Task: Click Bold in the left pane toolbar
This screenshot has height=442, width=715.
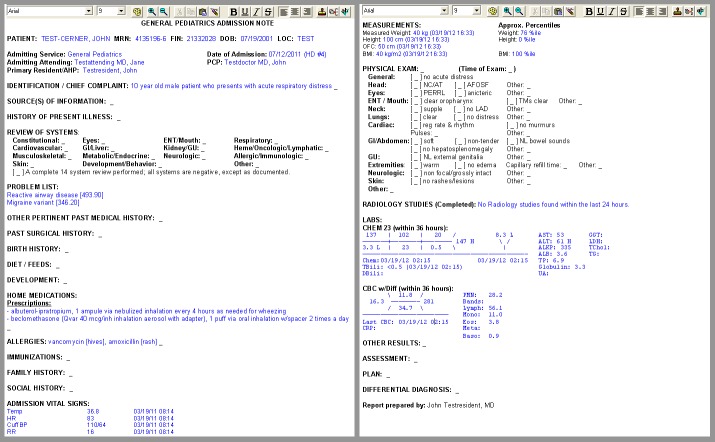Action: click(x=233, y=12)
